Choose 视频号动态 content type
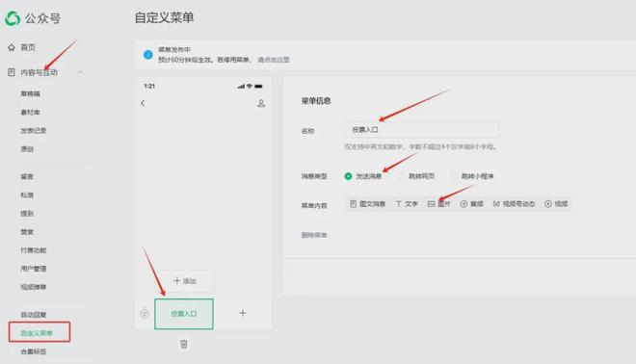This screenshot has height=364, width=636. click(514, 204)
